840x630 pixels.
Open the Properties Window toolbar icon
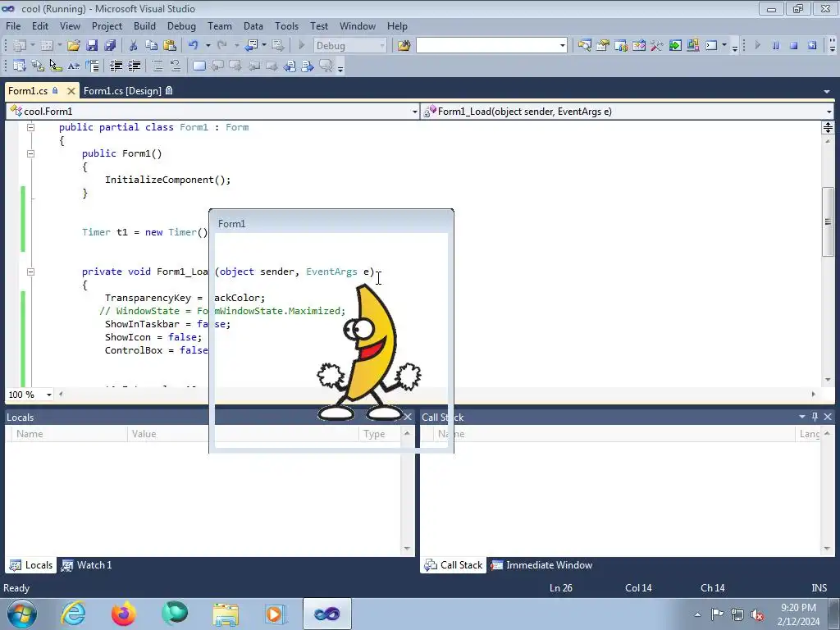[603, 46]
